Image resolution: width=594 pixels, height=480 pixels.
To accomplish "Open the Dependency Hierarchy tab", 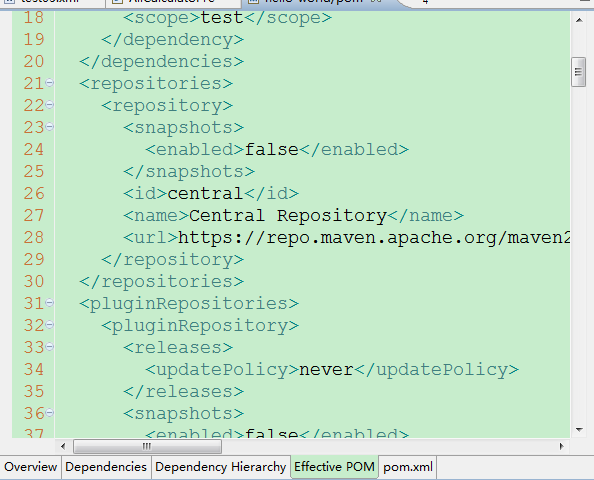I will (x=220, y=467).
